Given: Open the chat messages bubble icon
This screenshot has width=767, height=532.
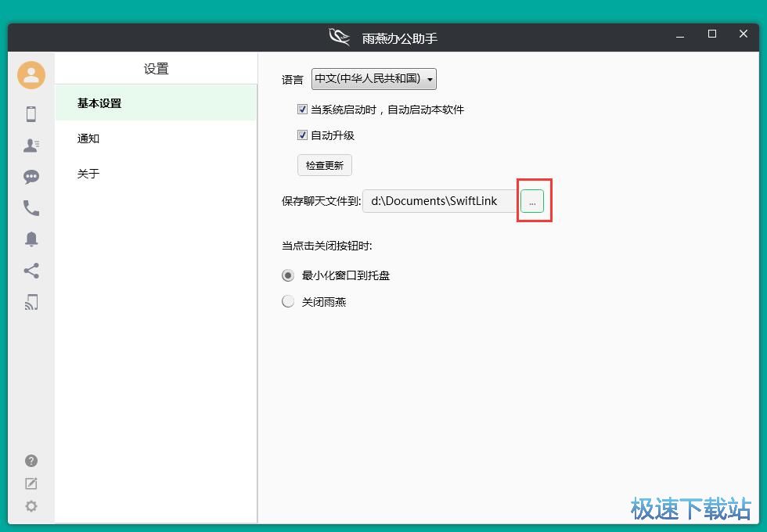Looking at the screenshot, I should coord(31,177).
